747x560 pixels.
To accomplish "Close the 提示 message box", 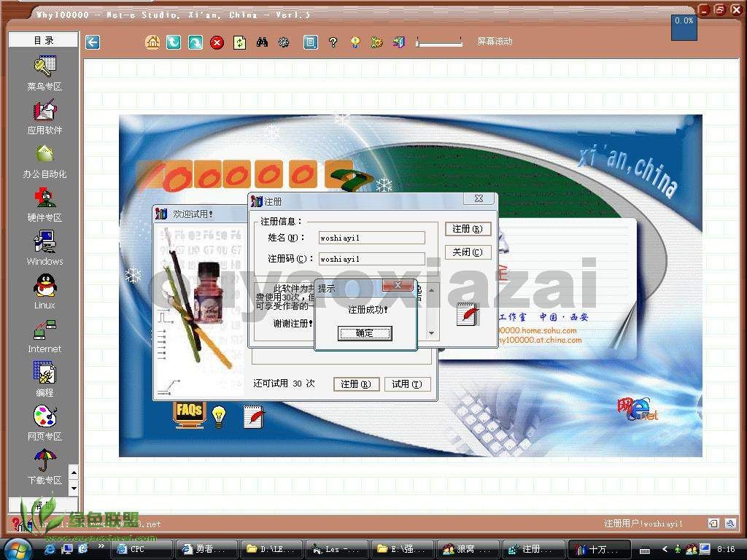I will click(398, 285).
